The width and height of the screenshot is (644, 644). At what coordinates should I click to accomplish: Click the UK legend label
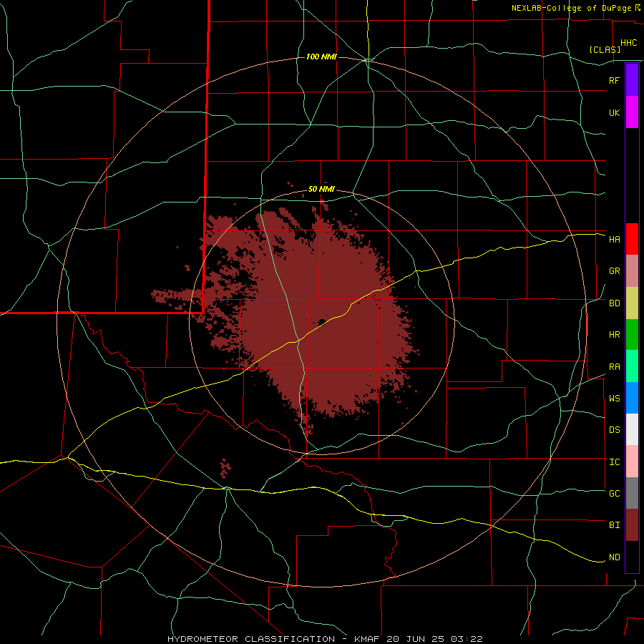click(615, 112)
